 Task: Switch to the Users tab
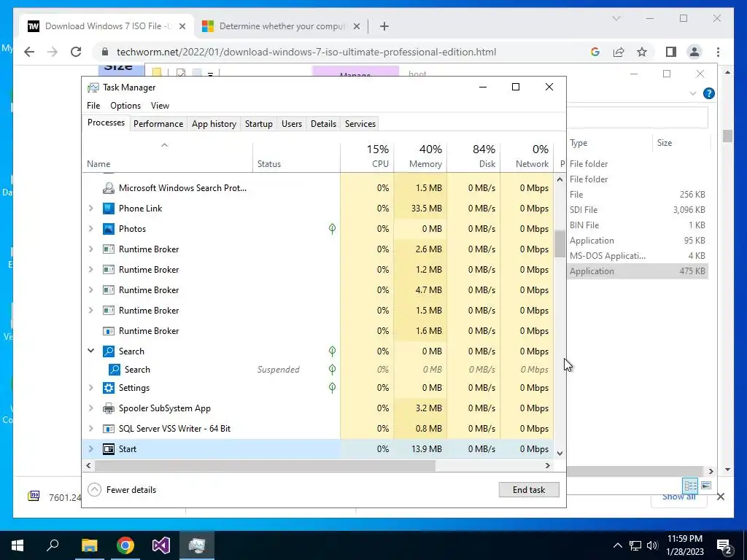[292, 124]
